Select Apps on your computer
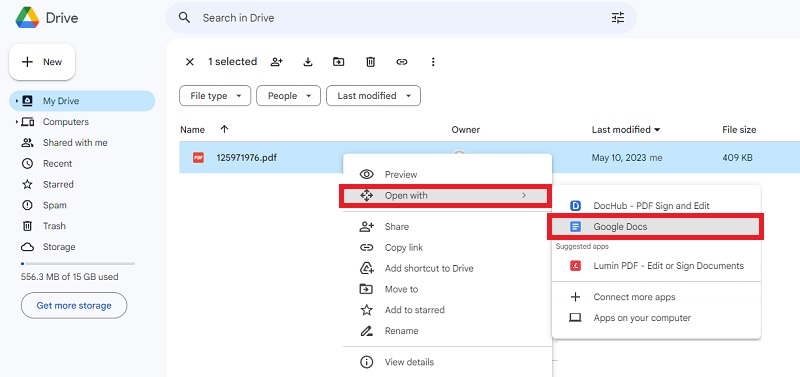The width and height of the screenshot is (800, 377). 657,318
